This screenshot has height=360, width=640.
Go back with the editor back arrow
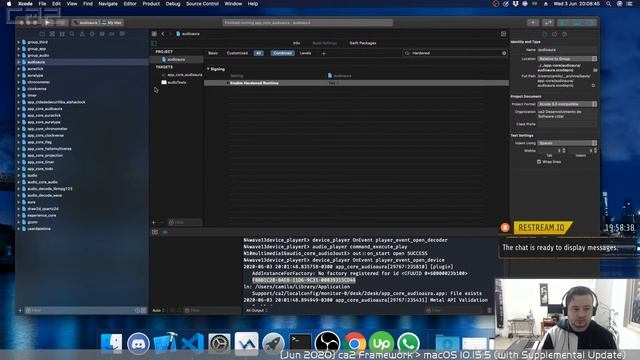tap(163, 34)
